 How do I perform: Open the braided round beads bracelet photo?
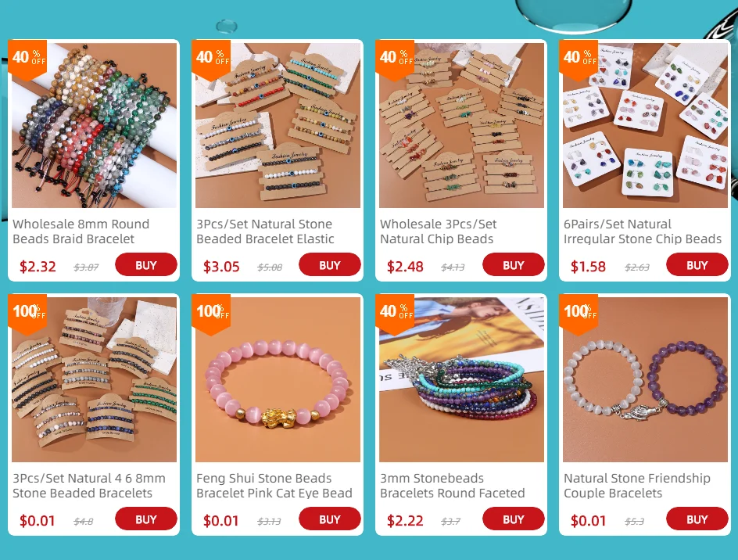click(x=94, y=125)
